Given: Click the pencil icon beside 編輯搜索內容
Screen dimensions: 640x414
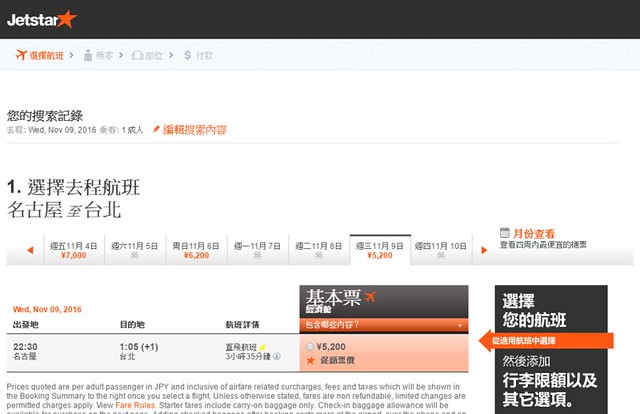Looking at the screenshot, I should point(156,129).
